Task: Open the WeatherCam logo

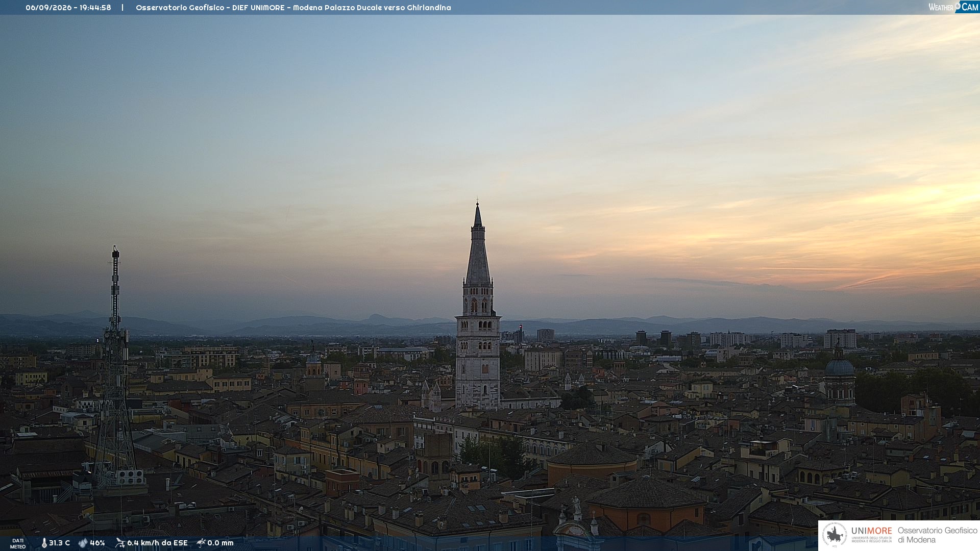Action: pyautogui.click(x=953, y=7)
